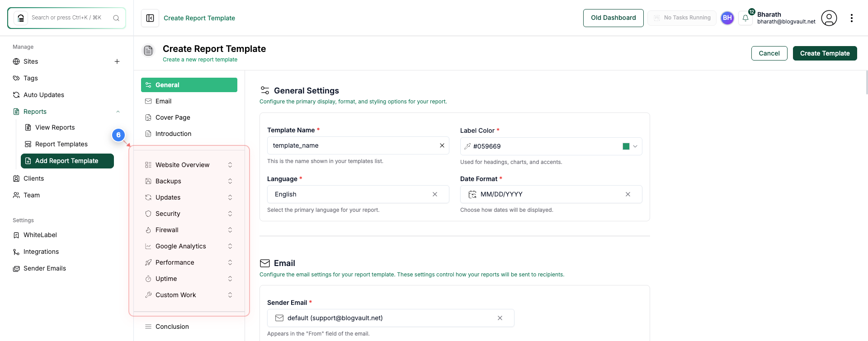The width and height of the screenshot is (868, 341).
Task: Click calendar icon in Date Format
Action: coord(472,194)
